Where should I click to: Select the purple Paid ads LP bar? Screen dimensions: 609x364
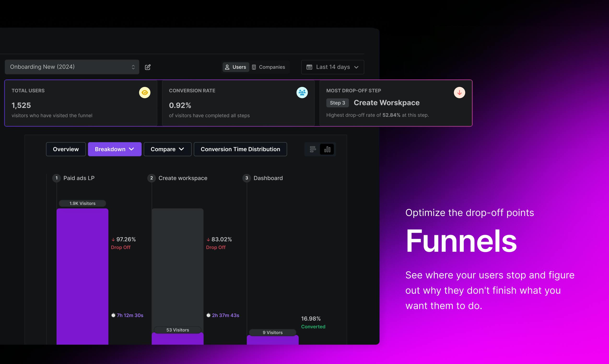pyautogui.click(x=82, y=277)
